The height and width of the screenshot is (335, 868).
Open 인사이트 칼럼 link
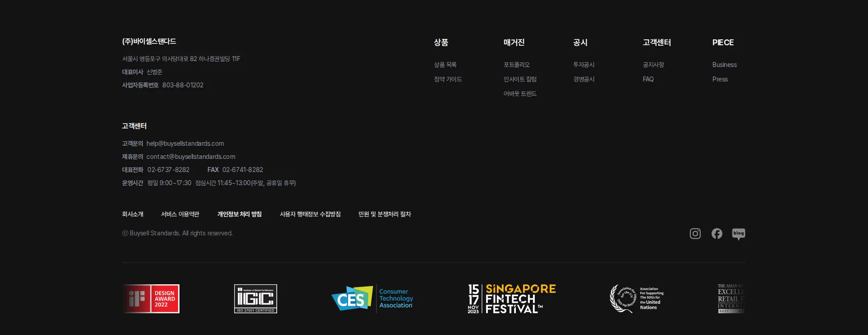(520, 79)
